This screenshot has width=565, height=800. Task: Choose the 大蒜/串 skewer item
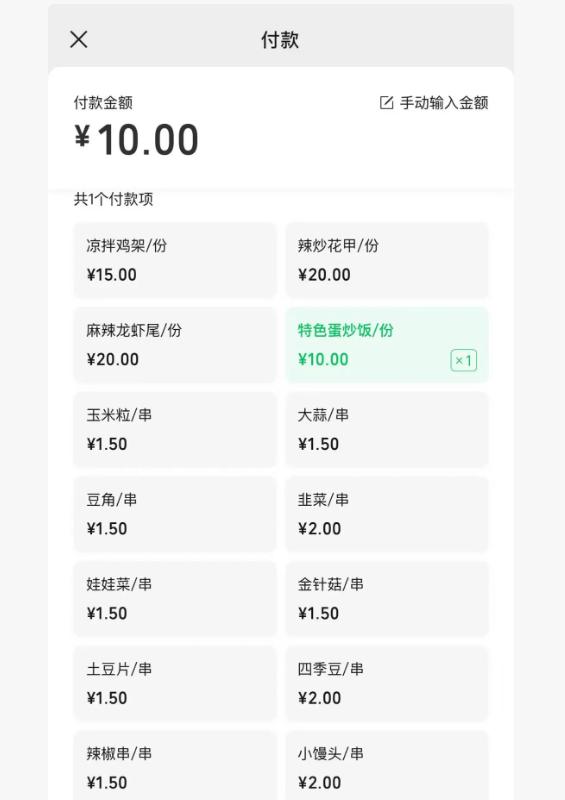[x=387, y=430]
